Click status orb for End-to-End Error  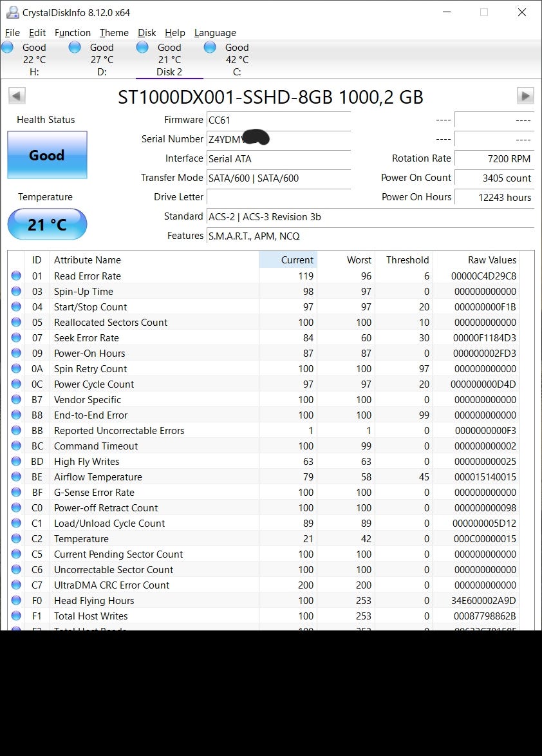tap(16, 415)
